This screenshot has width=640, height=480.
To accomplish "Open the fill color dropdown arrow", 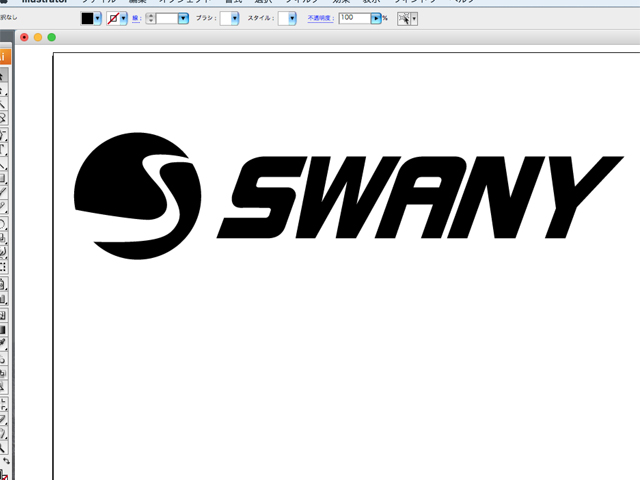I will click(98, 19).
